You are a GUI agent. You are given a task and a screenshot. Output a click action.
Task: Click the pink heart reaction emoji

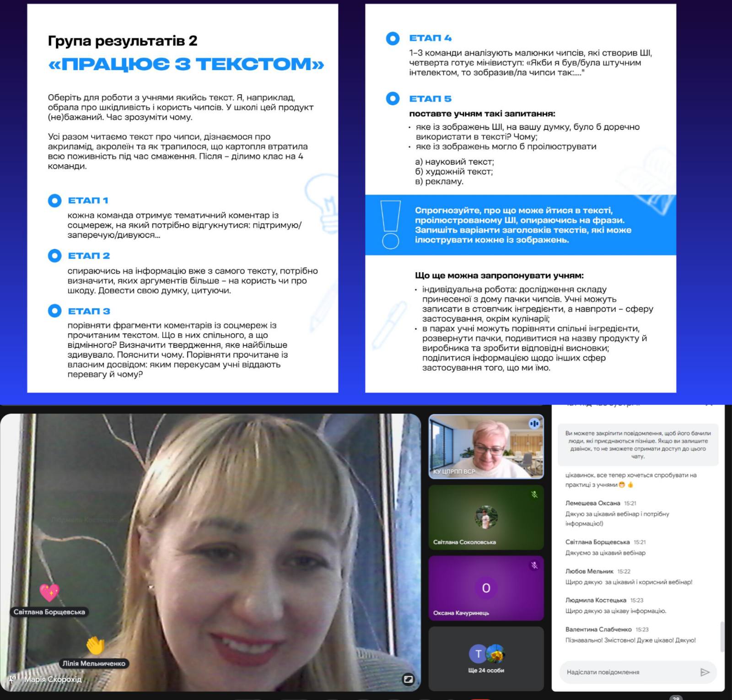click(49, 592)
